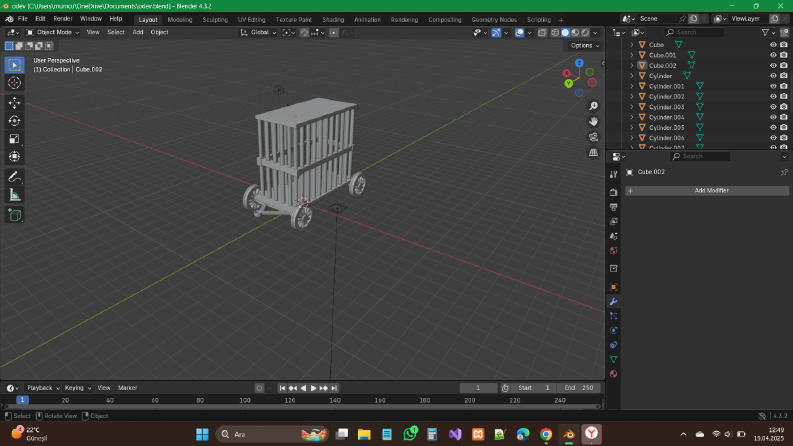The image size is (793, 446).
Task: Open the Modifiers wrench tab
Action: (x=613, y=302)
